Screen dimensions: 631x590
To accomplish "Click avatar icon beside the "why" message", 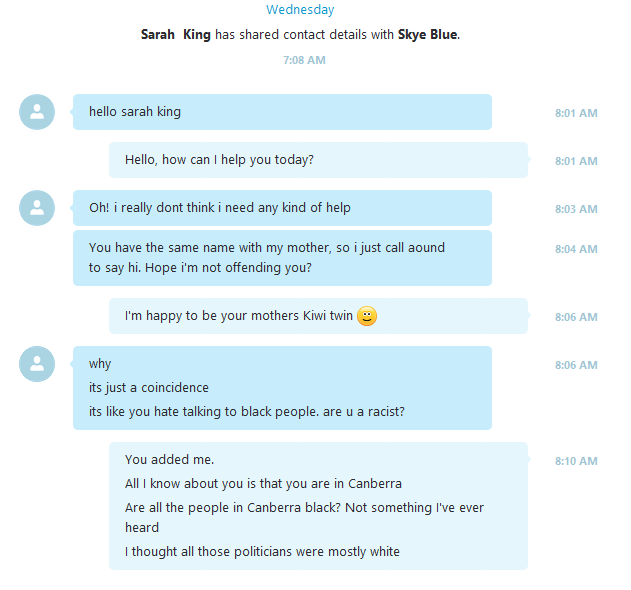I will (37, 364).
